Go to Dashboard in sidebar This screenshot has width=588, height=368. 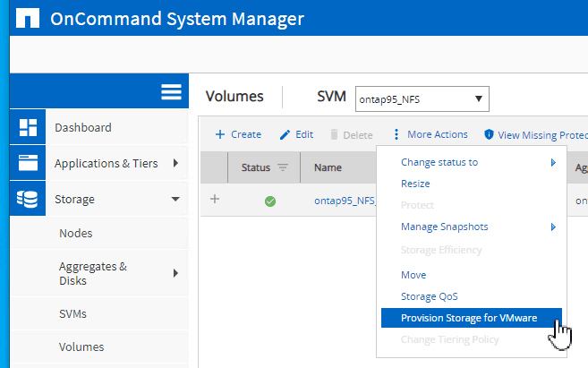[83, 127]
